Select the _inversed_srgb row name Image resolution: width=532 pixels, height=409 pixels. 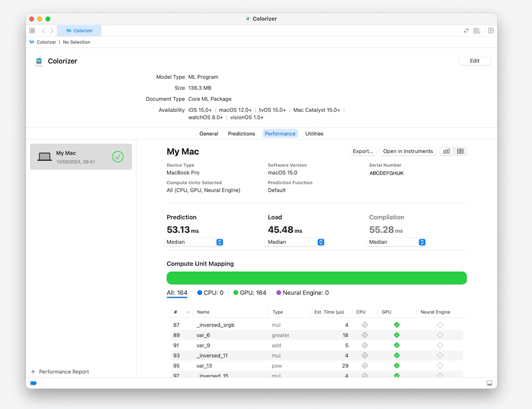pyautogui.click(x=215, y=325)
